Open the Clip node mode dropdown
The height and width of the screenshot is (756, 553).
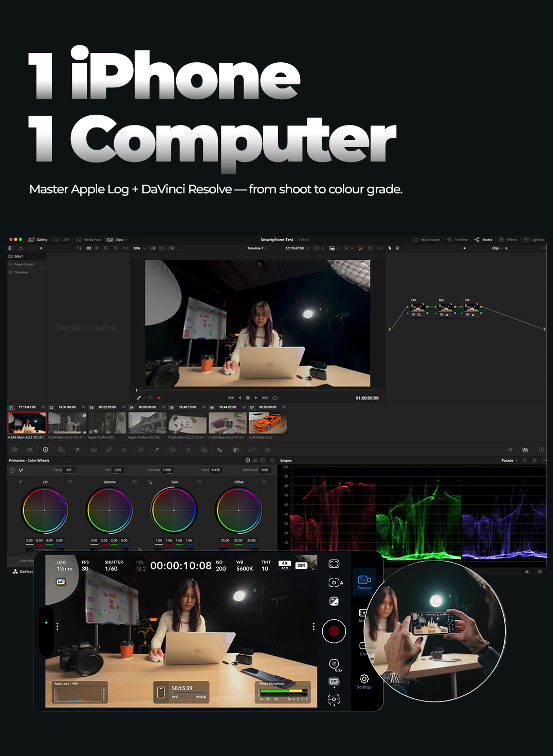click(x=497, y=248)
